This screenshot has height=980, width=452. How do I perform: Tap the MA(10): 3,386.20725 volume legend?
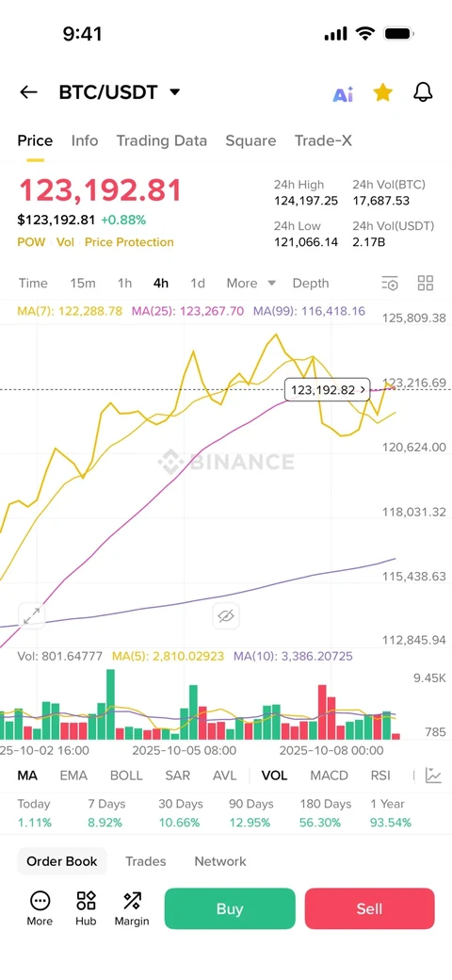coord(293,656)
